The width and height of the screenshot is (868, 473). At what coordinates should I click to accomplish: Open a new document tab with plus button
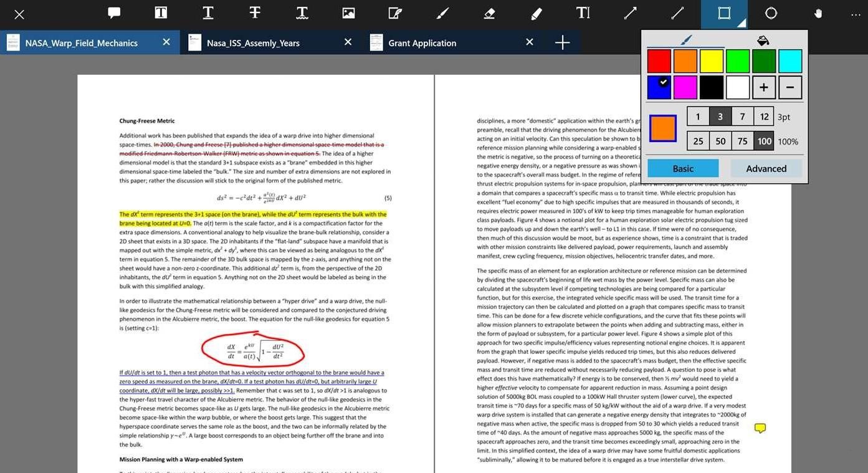561,42
